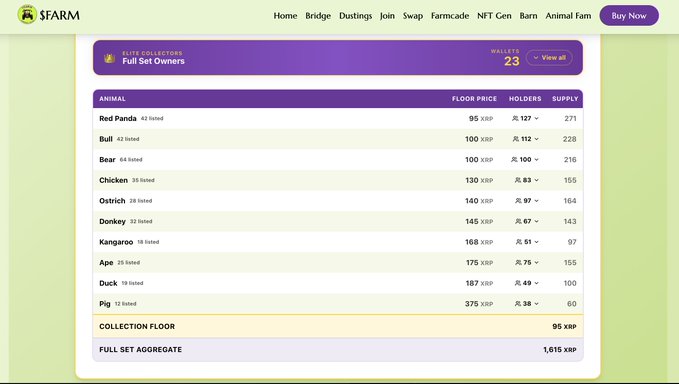Screen dimensions: 679x384
Task: Click the holders people icon in Duck row
Action: (x=518, y=283)
